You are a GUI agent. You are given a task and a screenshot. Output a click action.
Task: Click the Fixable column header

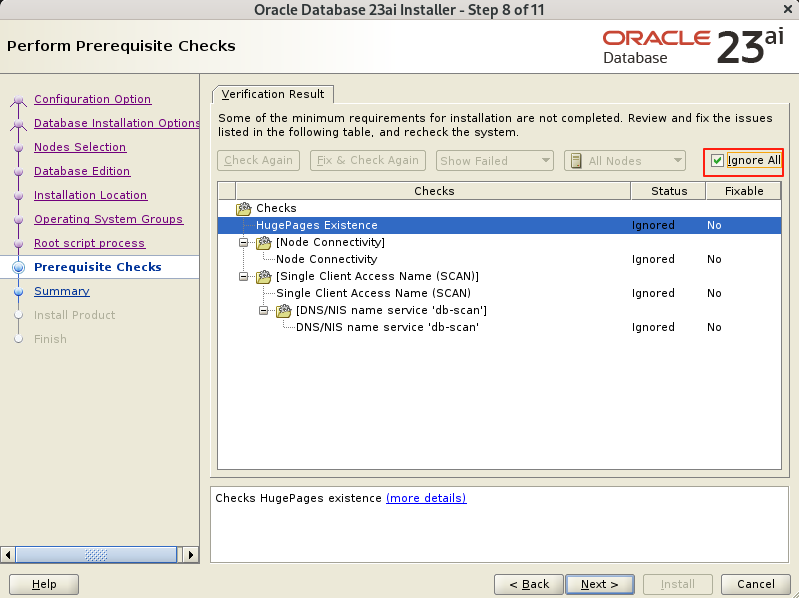click(x=744, y=191)
